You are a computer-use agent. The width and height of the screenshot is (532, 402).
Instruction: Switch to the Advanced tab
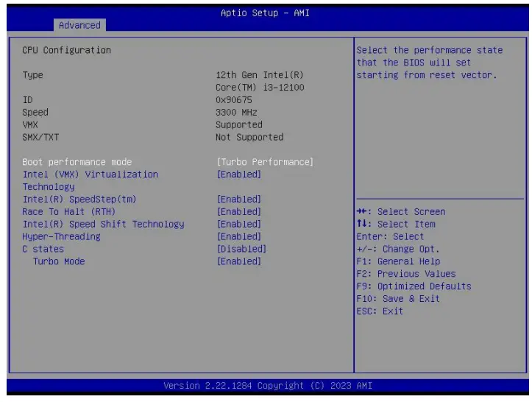click(79, 25)
